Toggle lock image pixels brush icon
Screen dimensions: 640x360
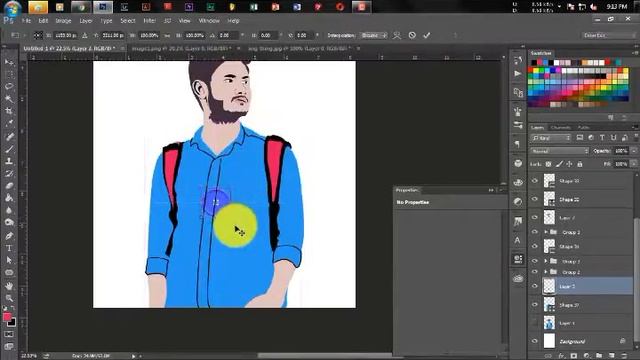(x=559, y=164)
